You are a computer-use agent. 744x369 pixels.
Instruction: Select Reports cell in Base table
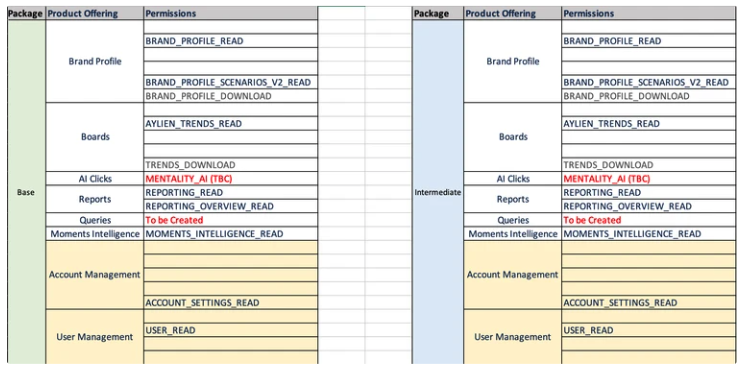pos(95,199)
